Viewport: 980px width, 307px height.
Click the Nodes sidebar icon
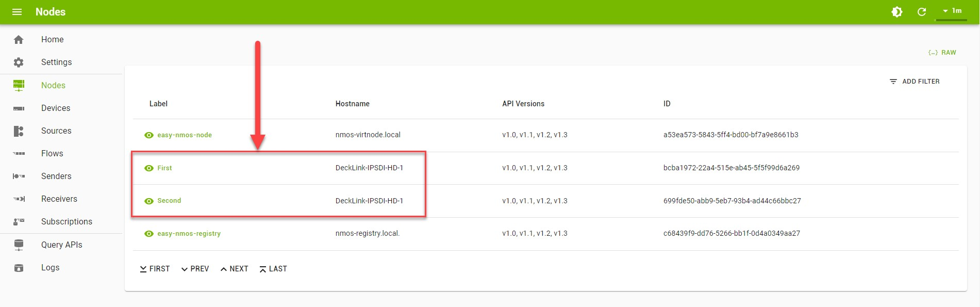(x=19, y=85)
